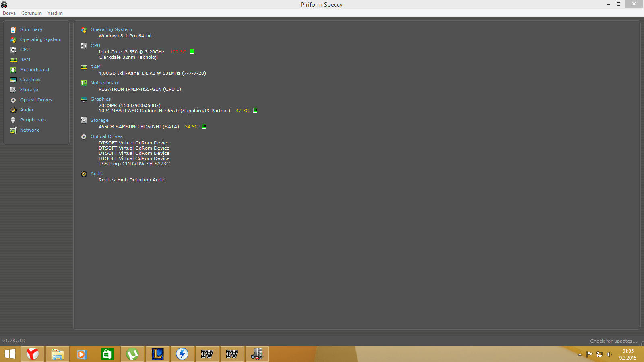The width and height of the screenshot is (644, 362).
Task: Click the Check for updates link
Action: click(613, 341)
